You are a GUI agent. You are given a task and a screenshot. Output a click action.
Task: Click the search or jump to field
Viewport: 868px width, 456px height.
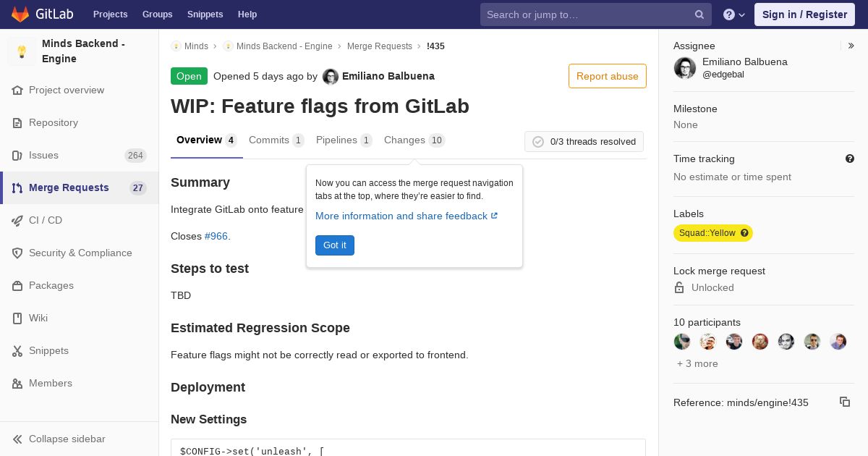point(586,14)
